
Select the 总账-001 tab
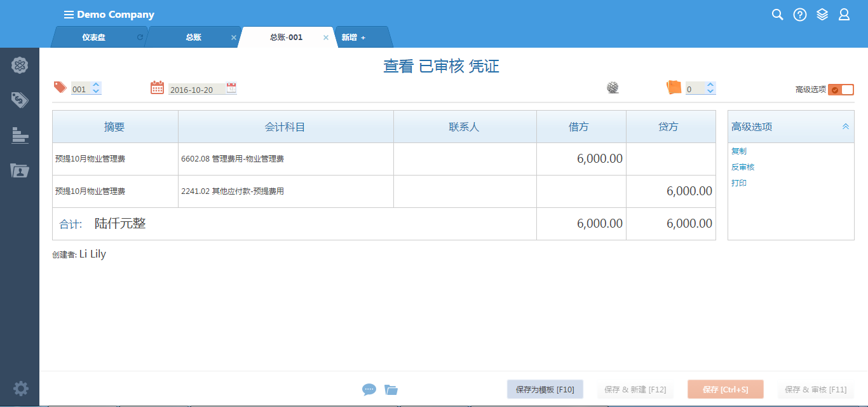(x=286, y=38)
